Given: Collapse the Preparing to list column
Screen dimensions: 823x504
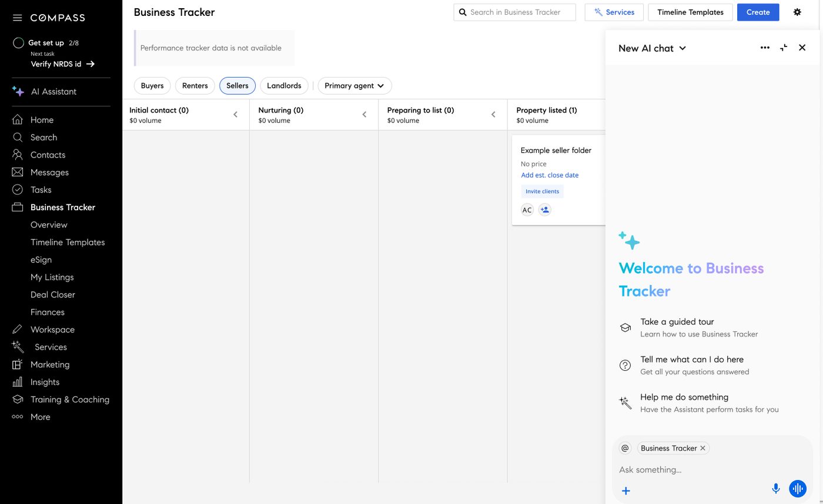Looking at the screenshot, I should click(493, 115).
